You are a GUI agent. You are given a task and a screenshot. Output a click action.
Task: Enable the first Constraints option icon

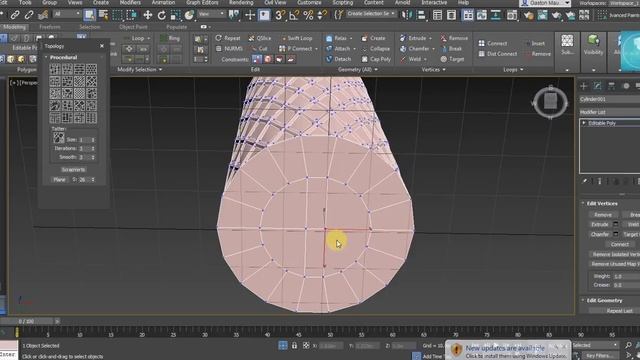[x=257, y=59]
